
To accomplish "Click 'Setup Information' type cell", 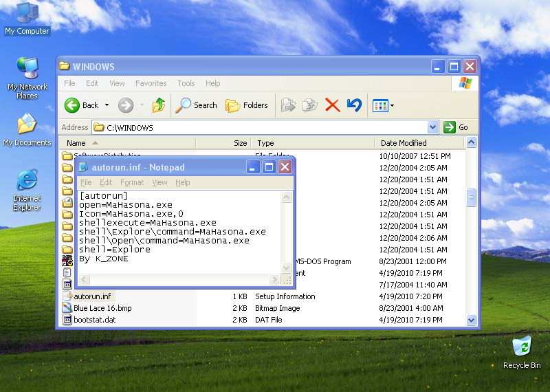I will click(x=285, y=296).
